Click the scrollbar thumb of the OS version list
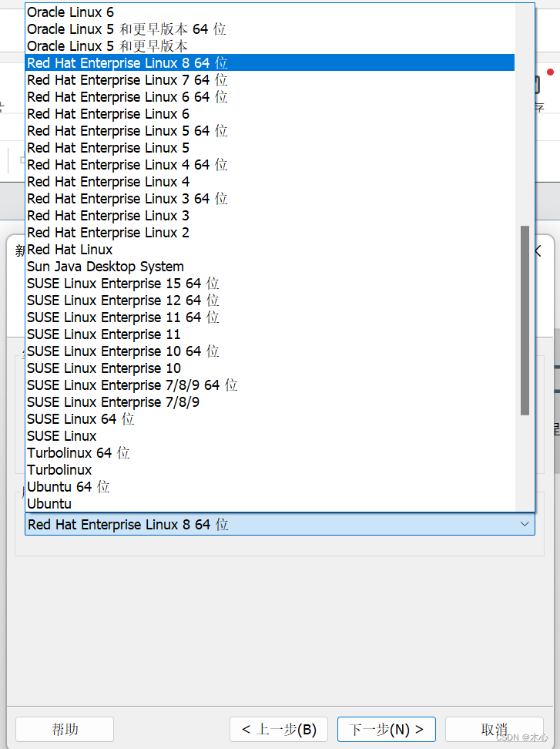This screenshot has height=749, width=560. [525, 321]
